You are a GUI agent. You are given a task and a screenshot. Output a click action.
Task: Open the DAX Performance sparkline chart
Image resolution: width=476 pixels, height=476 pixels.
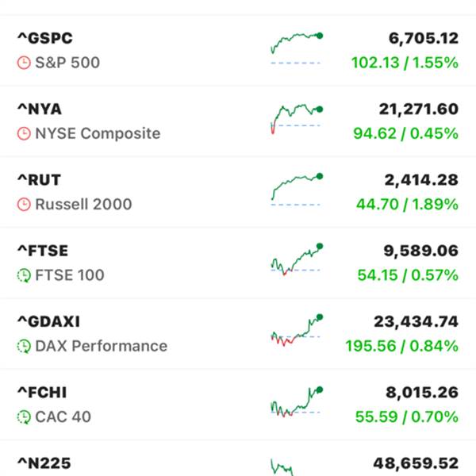(296, 332)
